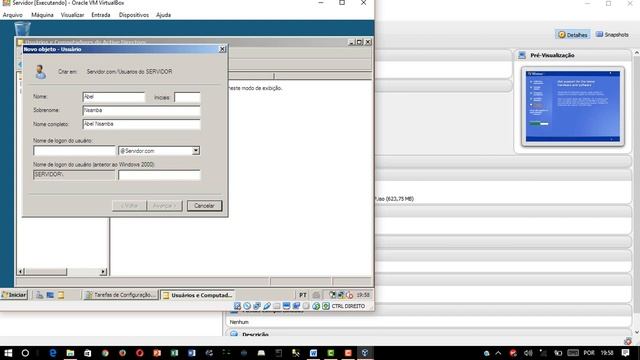Open Microsoft Store from taskbar
Image resolution: width=640 pixels, height=360 pixels.
click(87, 353)
